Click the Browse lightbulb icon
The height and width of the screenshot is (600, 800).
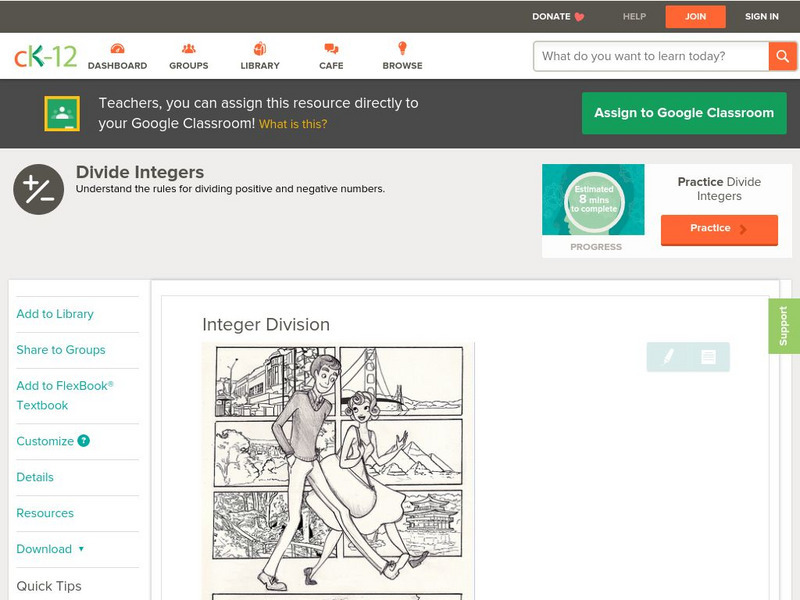[403, 48]
